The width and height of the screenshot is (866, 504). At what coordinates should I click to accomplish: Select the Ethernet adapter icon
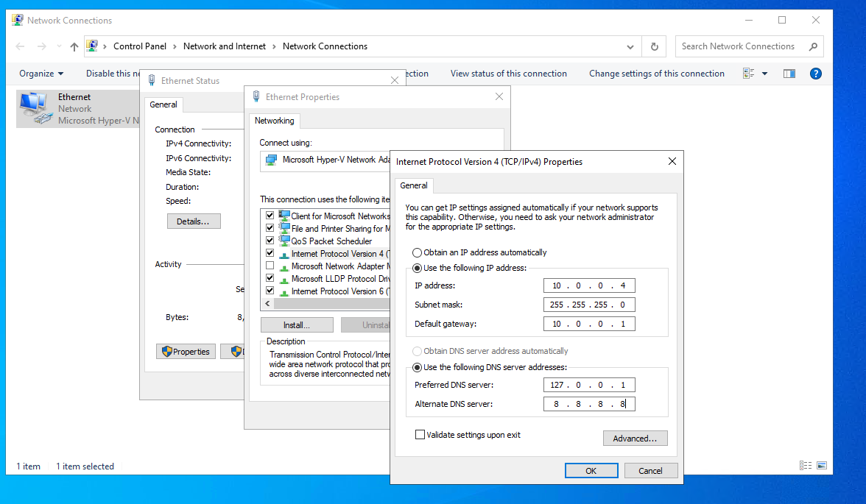coord(36,108)
